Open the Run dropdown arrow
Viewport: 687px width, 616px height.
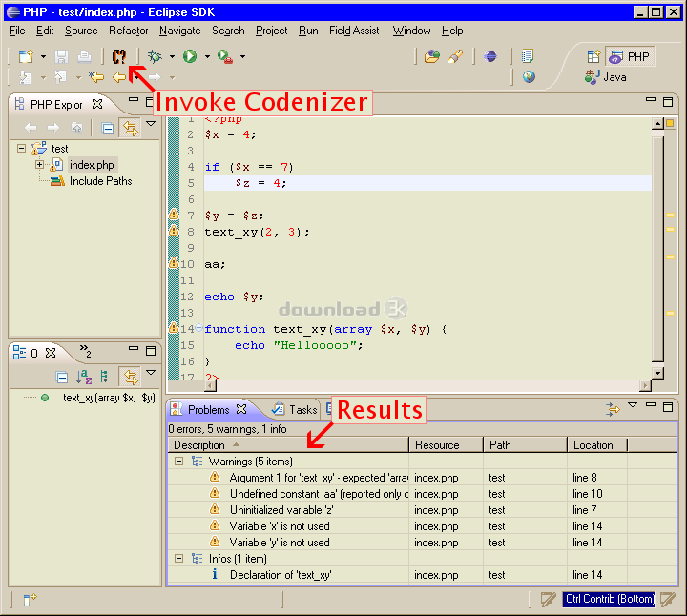207,56
